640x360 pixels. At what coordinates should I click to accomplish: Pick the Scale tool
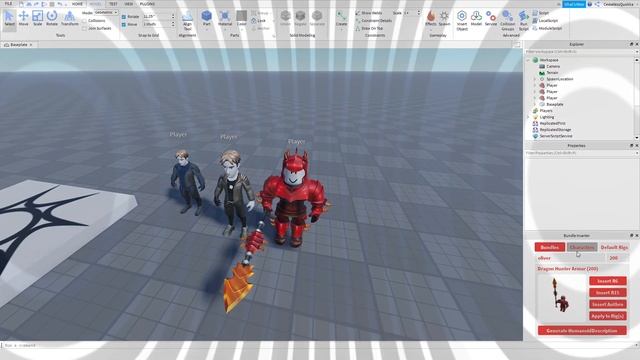(37, 19)
